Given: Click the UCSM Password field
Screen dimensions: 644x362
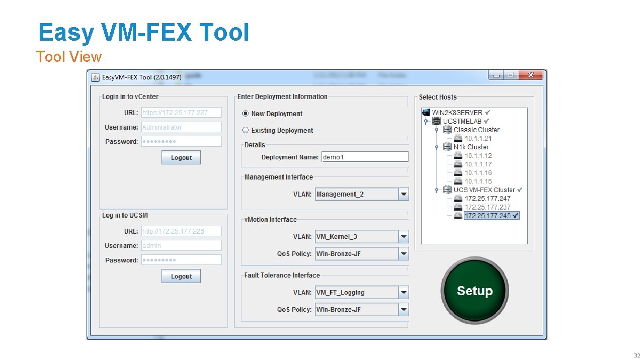Looking at the screenshot, I should [181, 260].
